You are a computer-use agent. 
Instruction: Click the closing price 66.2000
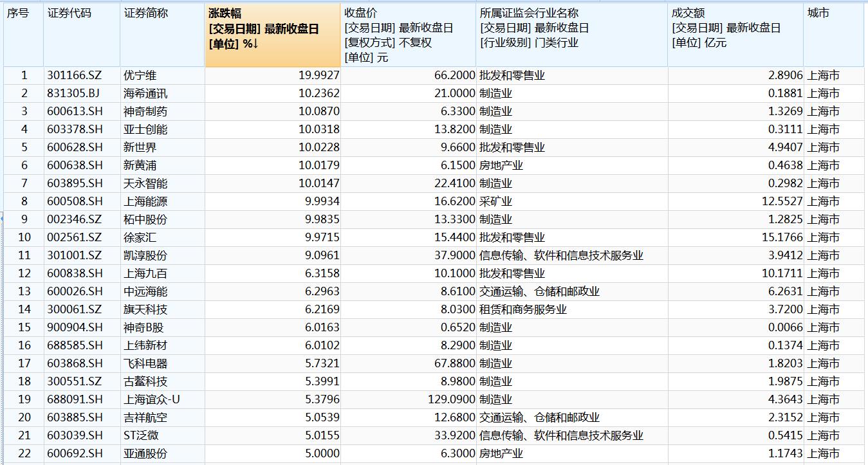coord(455,75)
